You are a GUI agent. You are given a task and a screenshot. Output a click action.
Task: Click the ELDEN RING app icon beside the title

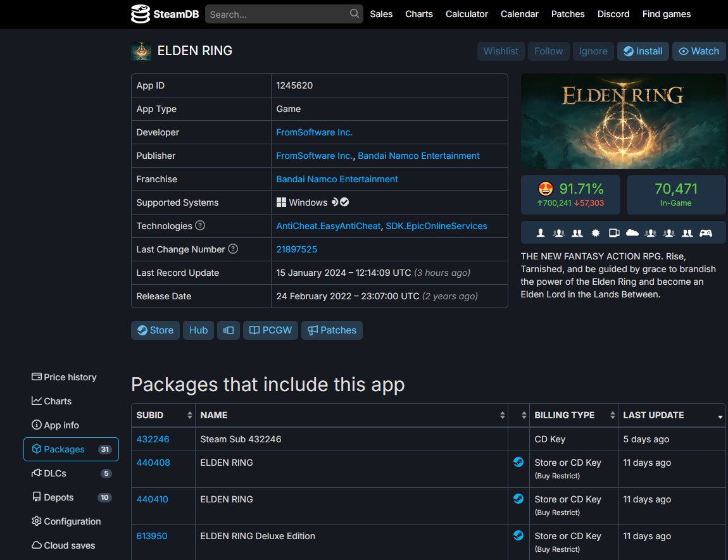click(141, 51)
